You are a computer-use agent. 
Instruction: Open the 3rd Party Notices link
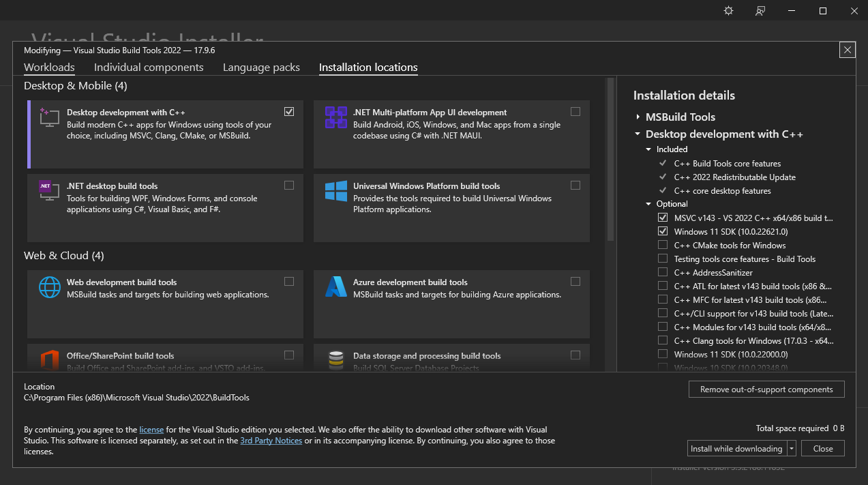coord(271,441)
